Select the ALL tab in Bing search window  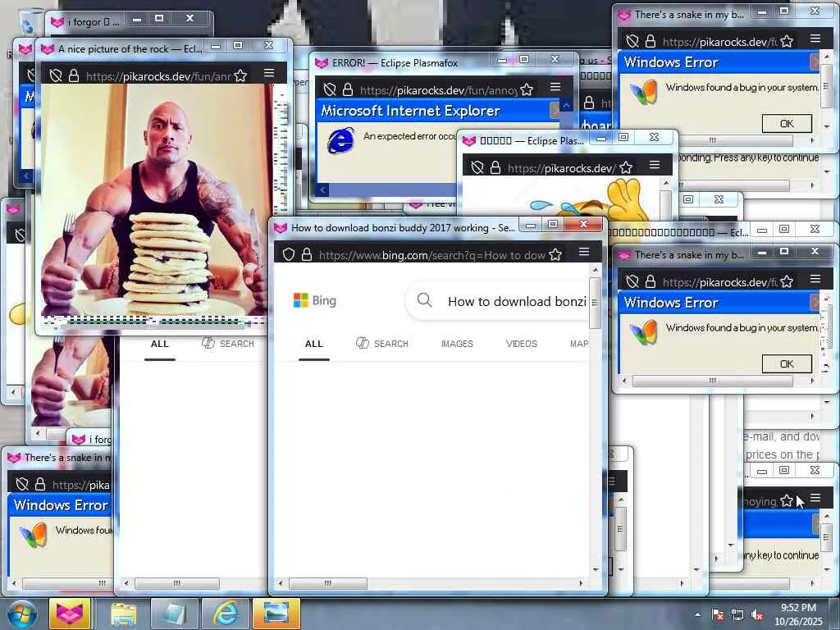(314, 344)
